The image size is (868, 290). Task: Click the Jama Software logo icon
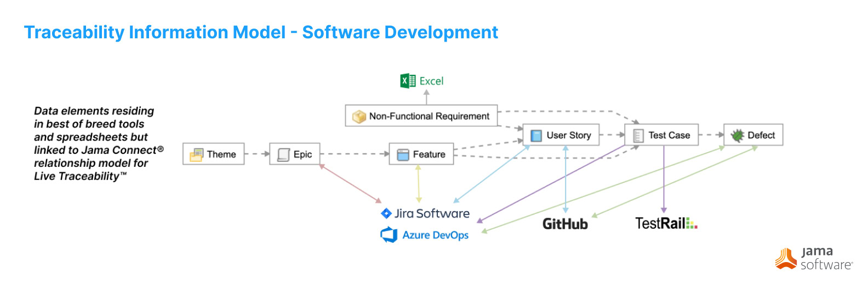pos(786,259)
